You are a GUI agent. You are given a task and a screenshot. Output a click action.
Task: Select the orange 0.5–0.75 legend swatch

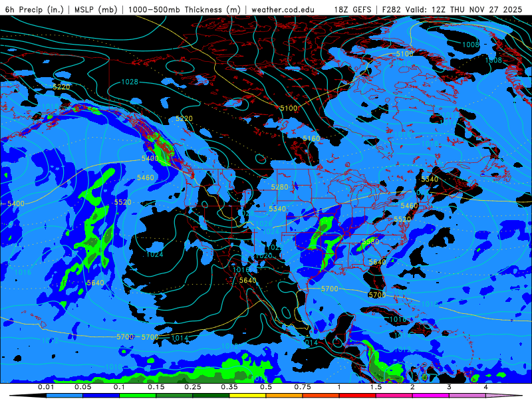(x=285, y=396)
